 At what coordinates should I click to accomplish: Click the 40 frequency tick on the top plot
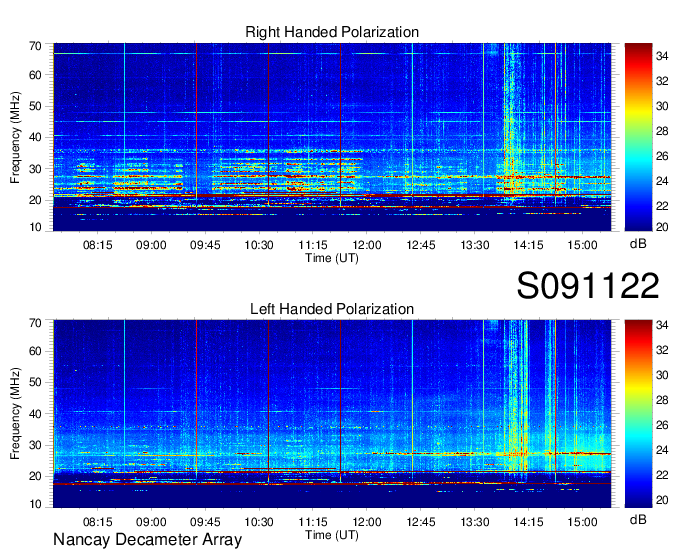[35, 137]
